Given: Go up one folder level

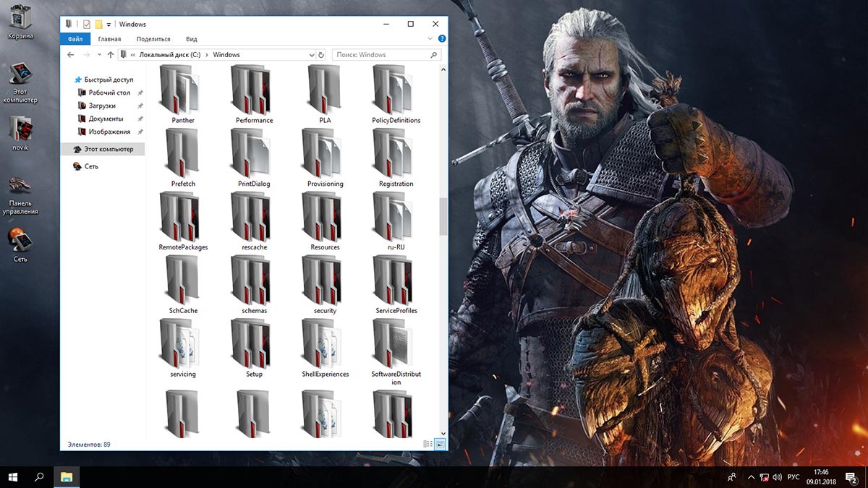Looking at the screenshot, I should pyautogui.click(x=110, y=54).
